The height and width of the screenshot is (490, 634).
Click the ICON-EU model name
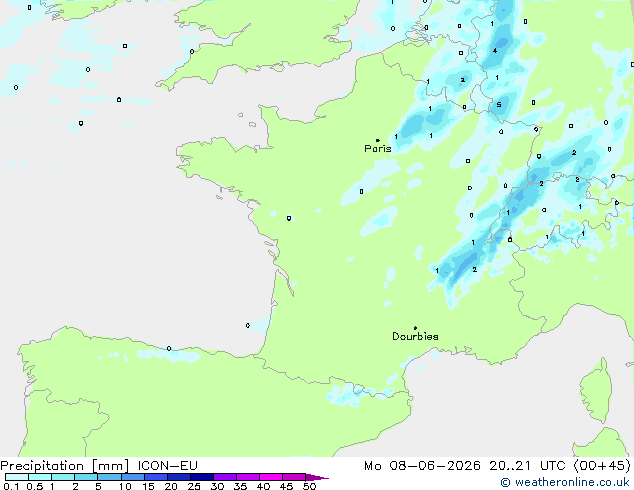pyautogui.click(x=167, y=466)
